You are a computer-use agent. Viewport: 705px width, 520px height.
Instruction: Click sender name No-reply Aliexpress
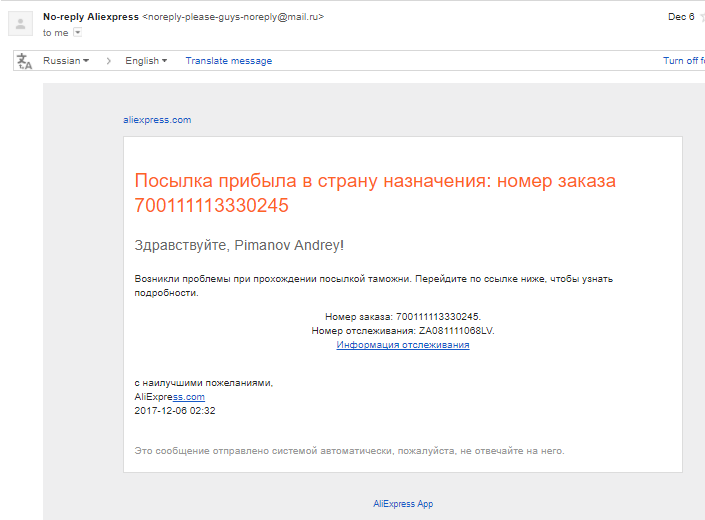(91, 17)
